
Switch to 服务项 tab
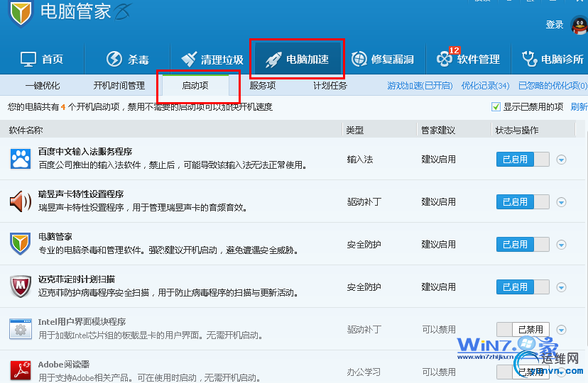coord(263,86)
